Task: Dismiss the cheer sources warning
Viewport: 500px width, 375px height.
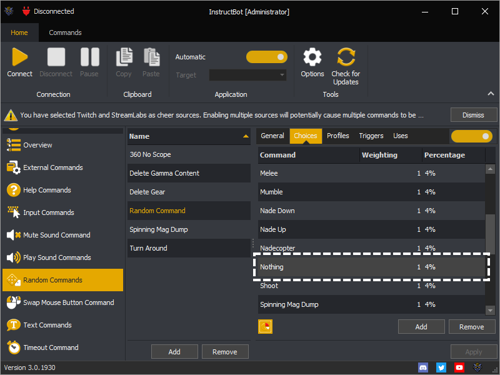Action: pyautogui.click(x=473, y=115)
